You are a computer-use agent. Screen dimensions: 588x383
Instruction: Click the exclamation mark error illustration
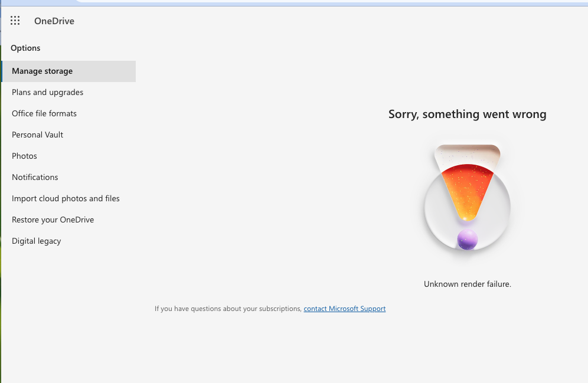(467, 198)
